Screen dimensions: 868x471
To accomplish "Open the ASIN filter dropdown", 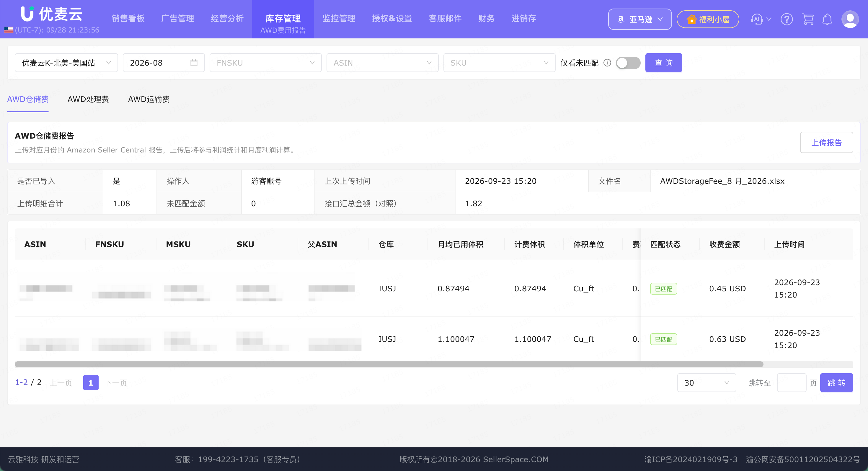I will (x=382, y=63).
